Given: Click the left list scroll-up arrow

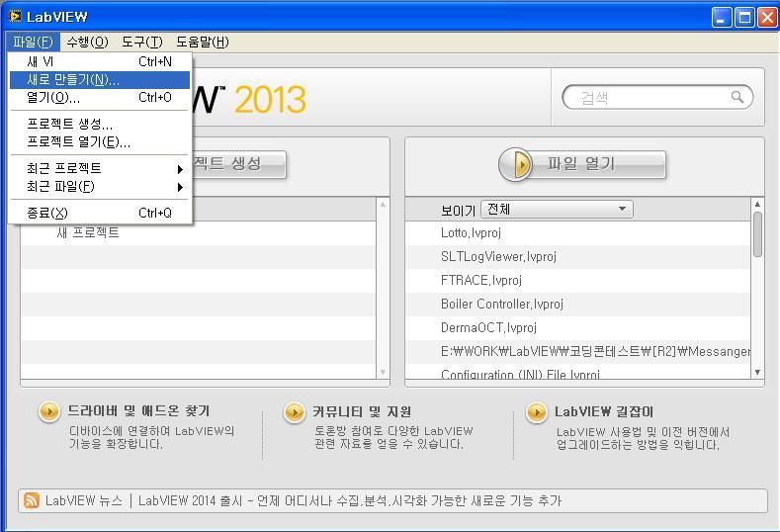Looking at the screenshot, I should pos(383,204).
